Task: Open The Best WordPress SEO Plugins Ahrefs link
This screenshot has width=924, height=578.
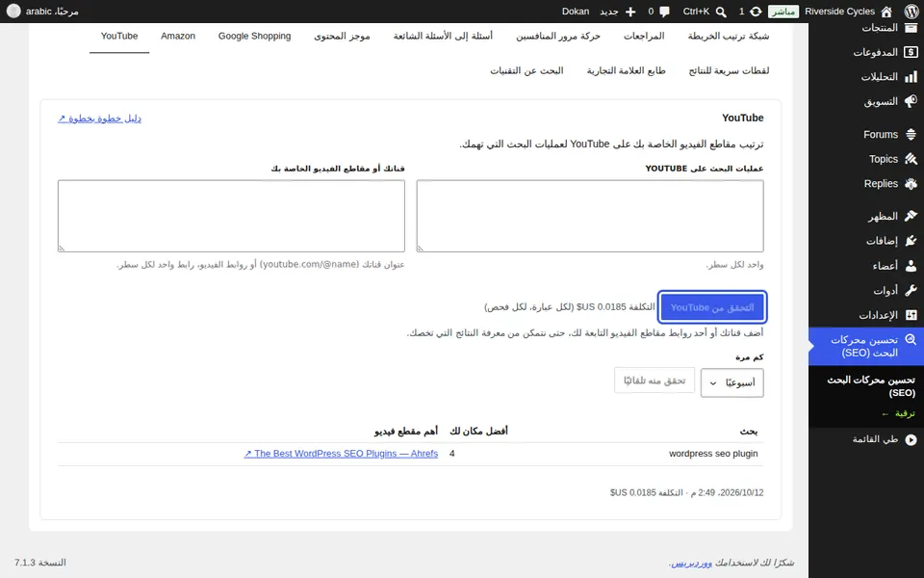Action: [341, 454]
